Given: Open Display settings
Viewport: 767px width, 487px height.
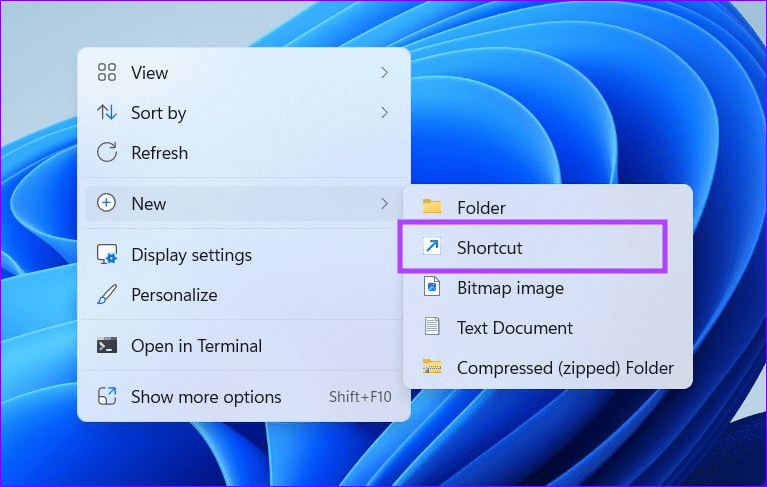Looking at the screenshot, I should [x=244, y=254].
